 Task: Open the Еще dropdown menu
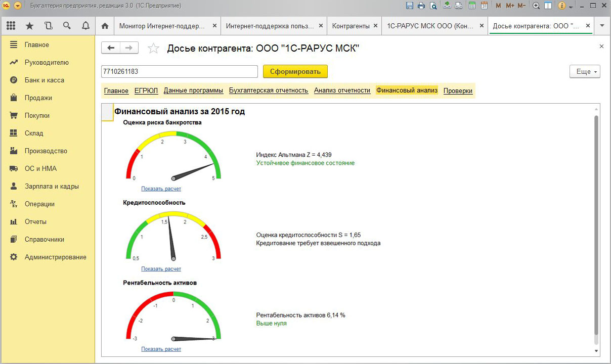click(585, 72)
